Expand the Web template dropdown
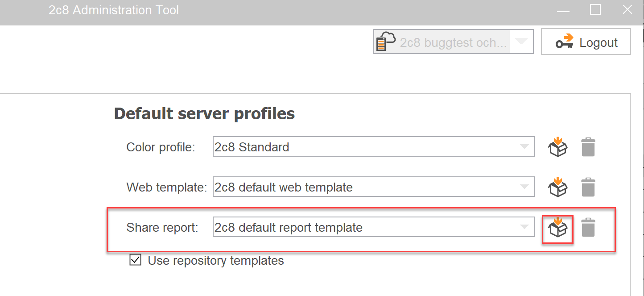 pyautogui.click(x=374, y=187)
